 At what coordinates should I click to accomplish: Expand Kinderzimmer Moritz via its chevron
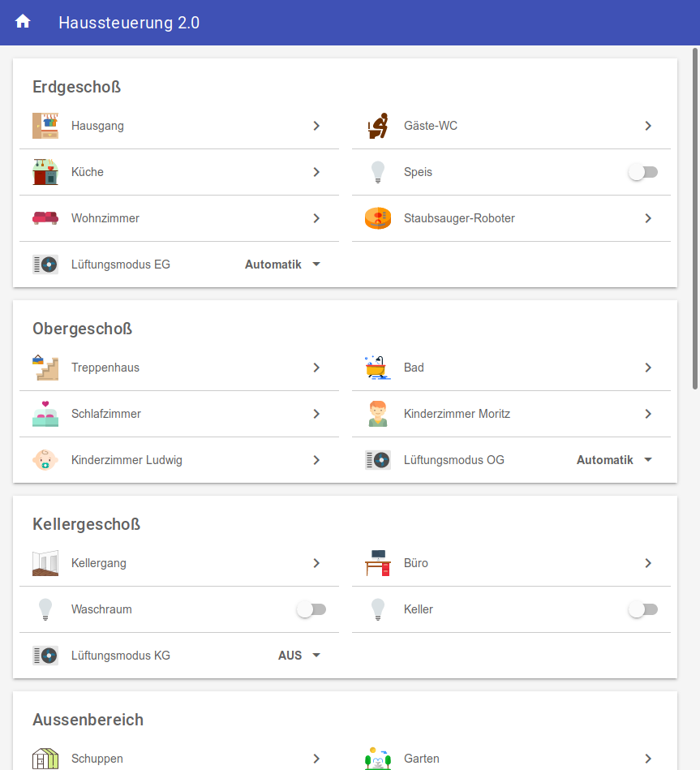tap(648, 414)
